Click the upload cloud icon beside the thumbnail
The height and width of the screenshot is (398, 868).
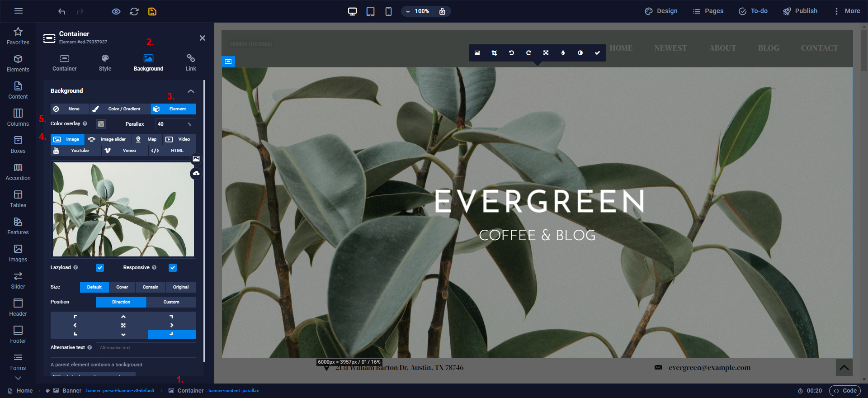coord(196,173)
